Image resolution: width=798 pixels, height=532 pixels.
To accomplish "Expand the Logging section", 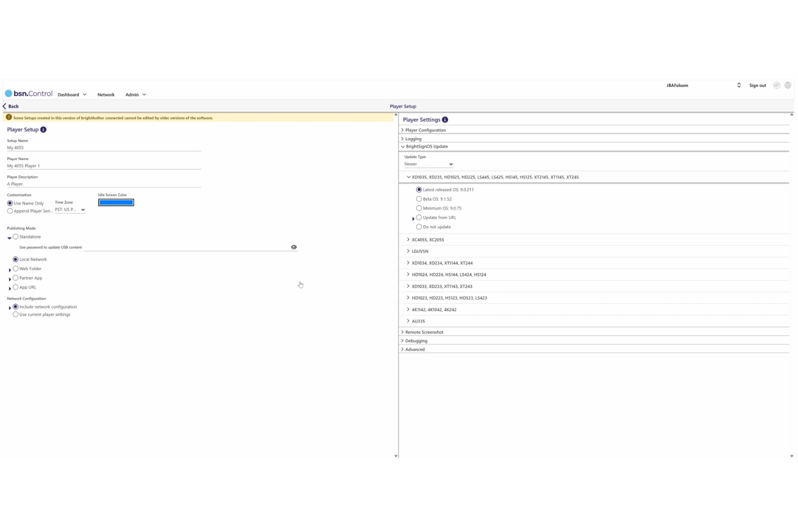I will [x=402, y=139].
